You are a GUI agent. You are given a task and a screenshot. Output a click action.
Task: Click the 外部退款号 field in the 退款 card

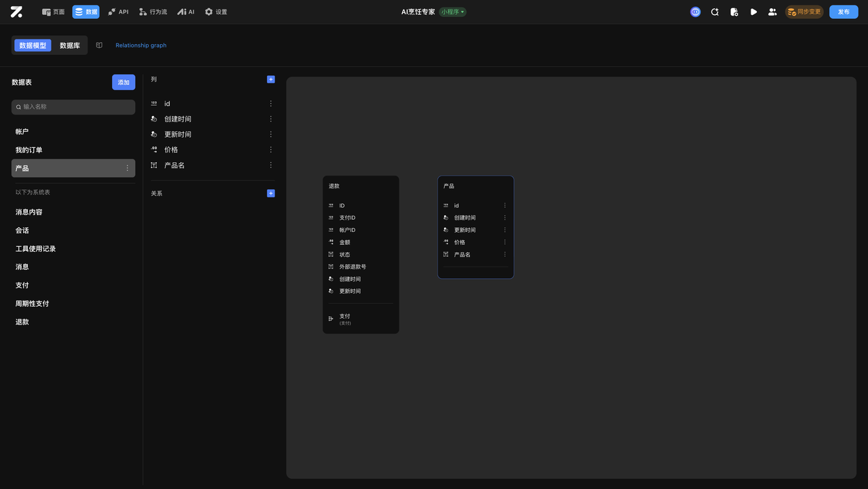[353, 267]
